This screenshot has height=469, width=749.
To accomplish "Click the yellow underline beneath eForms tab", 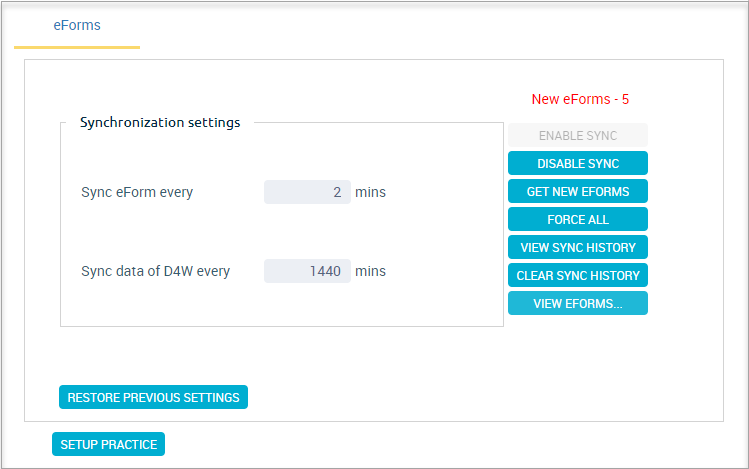I will tap(77, 47).
